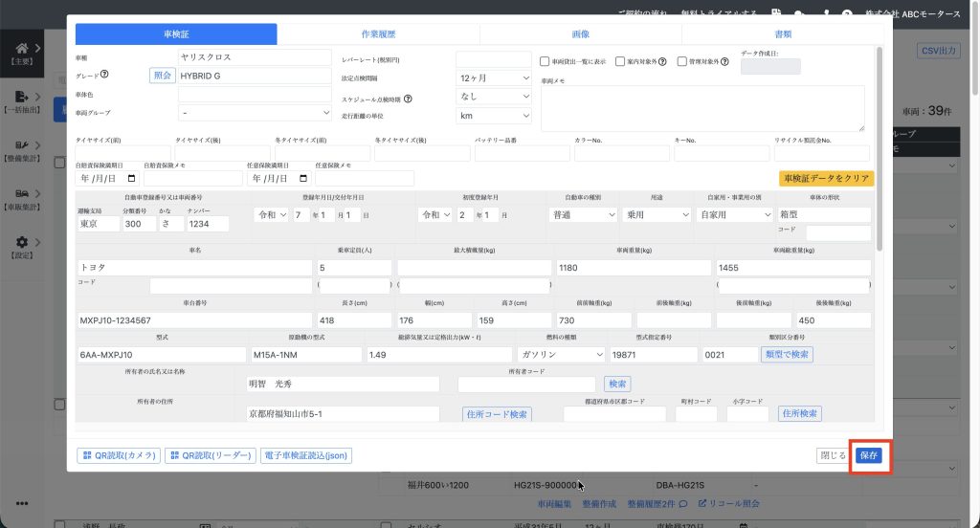Image resolution: width=980 pixels, height=528 pixels.
Task: Open the 法定点検間隔 dropdown showing 12ヶ月
Action: click(494, 77)
